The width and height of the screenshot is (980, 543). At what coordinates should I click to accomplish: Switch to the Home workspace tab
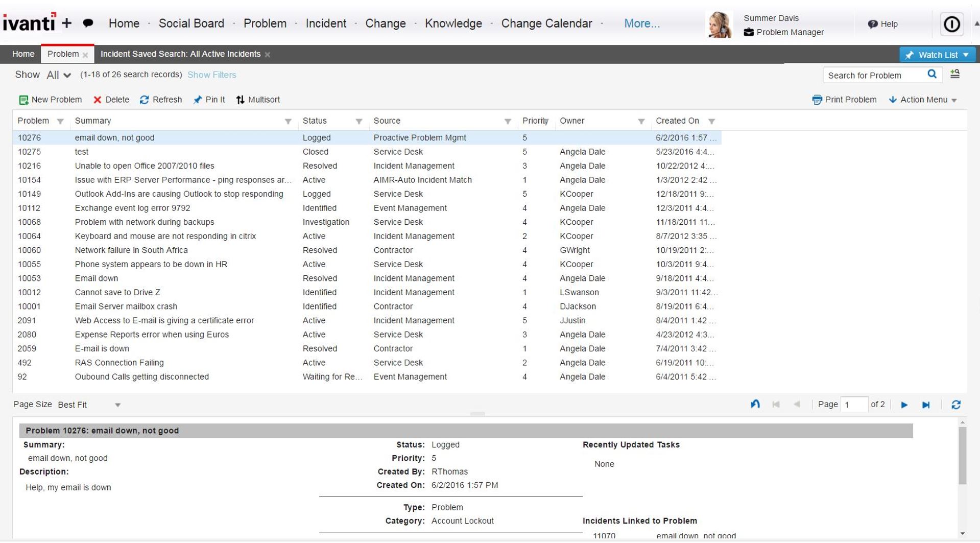[x=23, y=54]
